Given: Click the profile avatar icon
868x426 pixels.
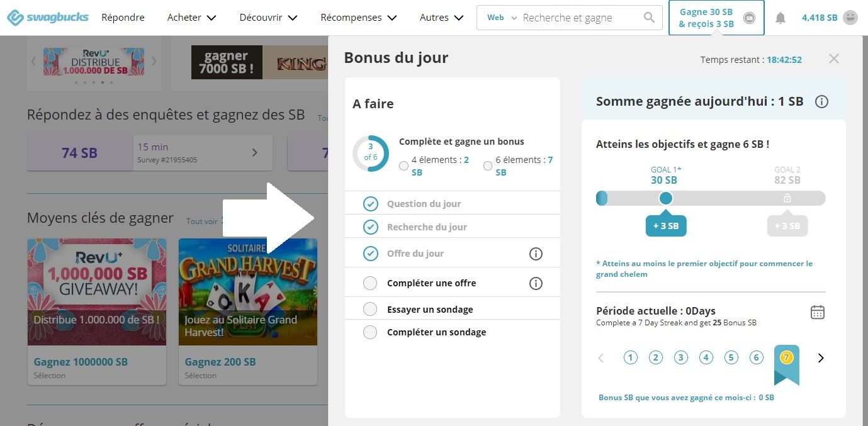Looking at the screenshot, I should coord(850,18).
